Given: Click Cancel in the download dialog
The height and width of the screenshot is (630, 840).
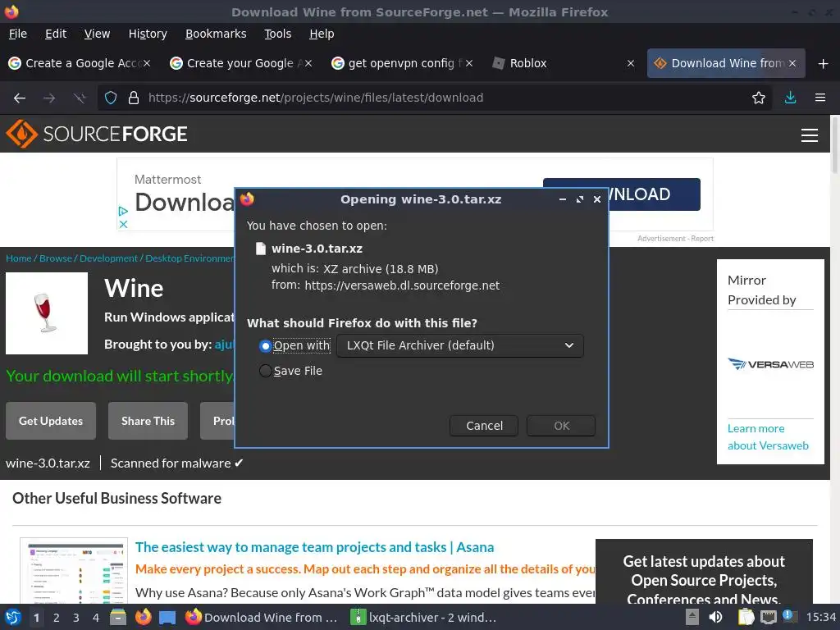Looking at the screenshot, I should (484, 426).
